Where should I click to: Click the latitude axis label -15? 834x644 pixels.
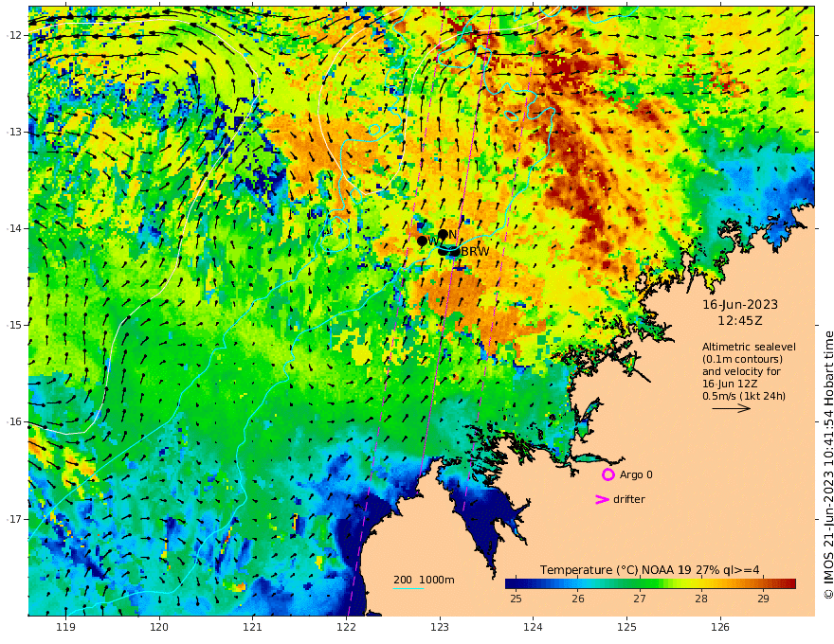pos(15,325)
